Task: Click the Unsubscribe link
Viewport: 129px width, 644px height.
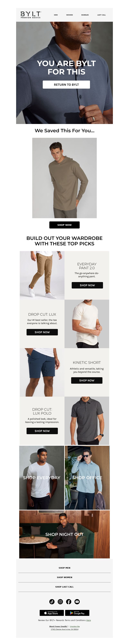Action: 75,626
